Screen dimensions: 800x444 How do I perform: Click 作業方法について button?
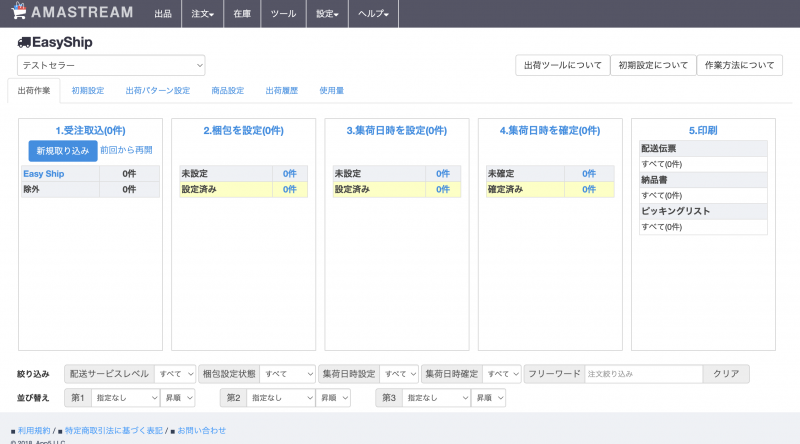(739, 65)
